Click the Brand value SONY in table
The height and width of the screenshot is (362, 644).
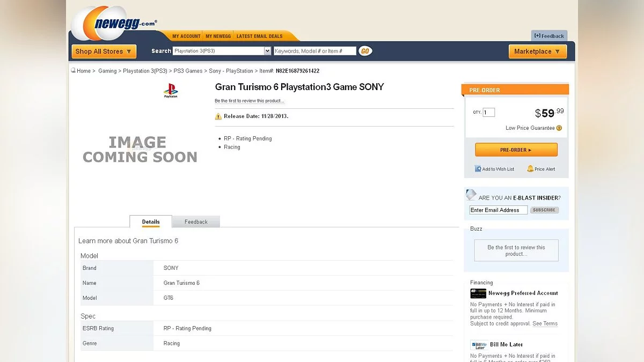(x=171, y=268)
